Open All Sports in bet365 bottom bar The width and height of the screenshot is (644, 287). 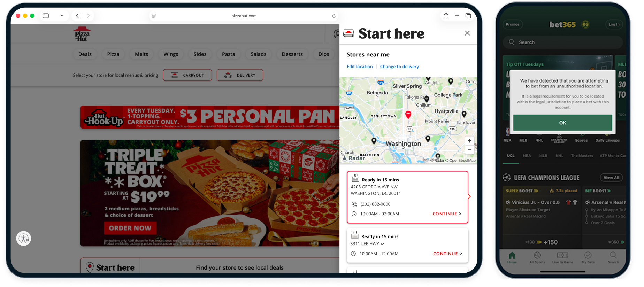537,257
